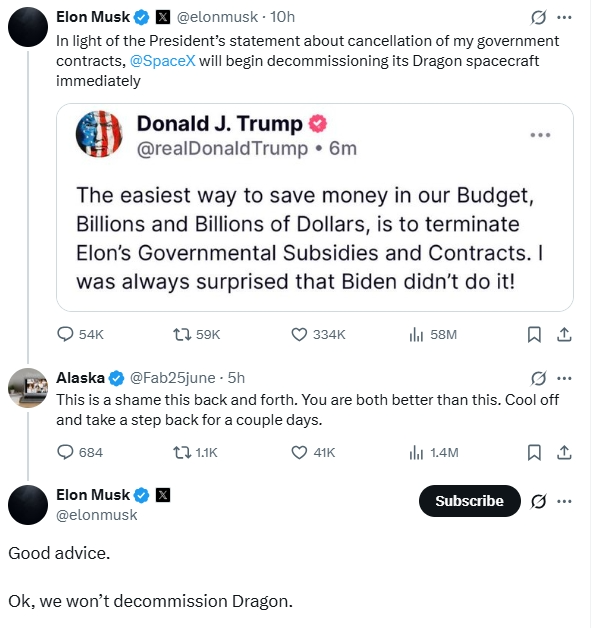Image resolution: width=592 pixels, height=628 pixels.
Task: Bookmark Elon Musk's Dragon decommissioning tweet
Action: 534,334
